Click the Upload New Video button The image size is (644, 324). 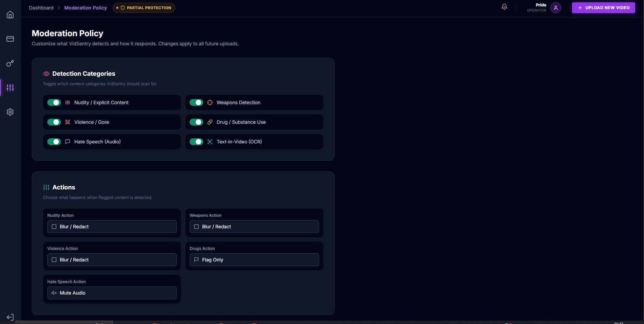click(603, 8)
